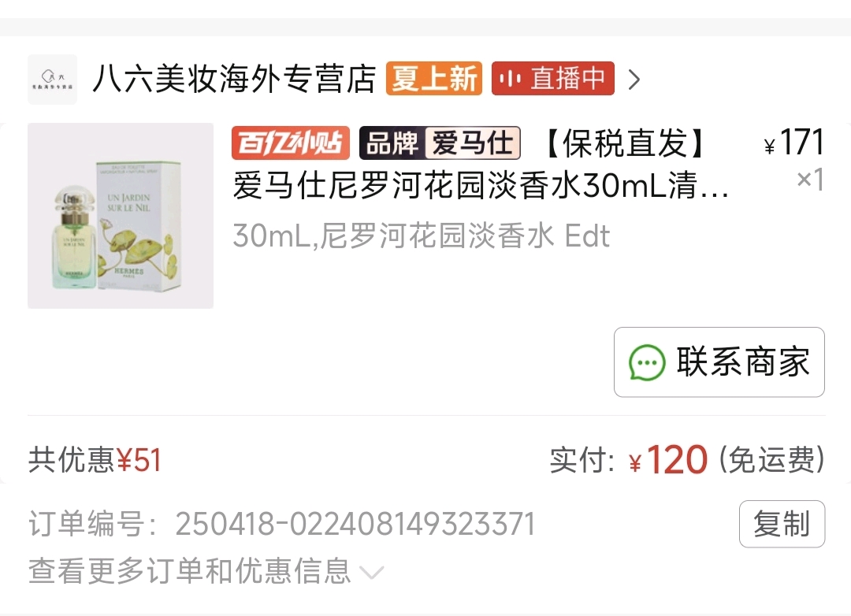Click the 联系商家 button

(719, 362)
